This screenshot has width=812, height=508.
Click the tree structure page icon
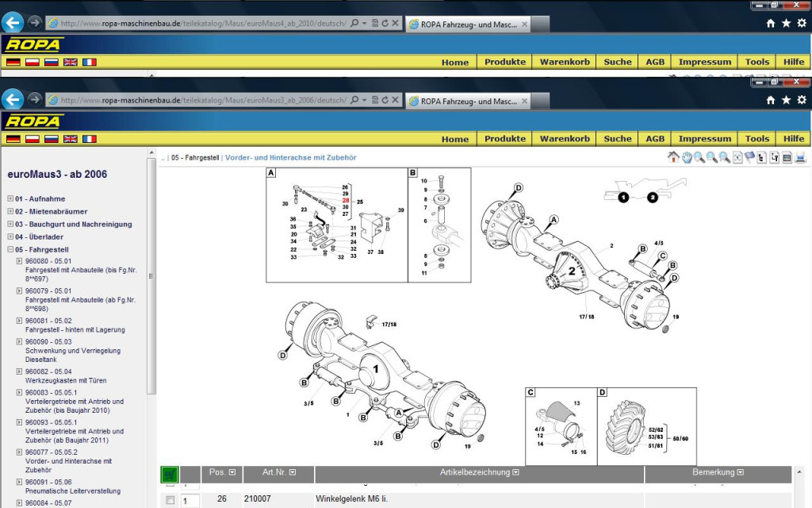[762, 157]
